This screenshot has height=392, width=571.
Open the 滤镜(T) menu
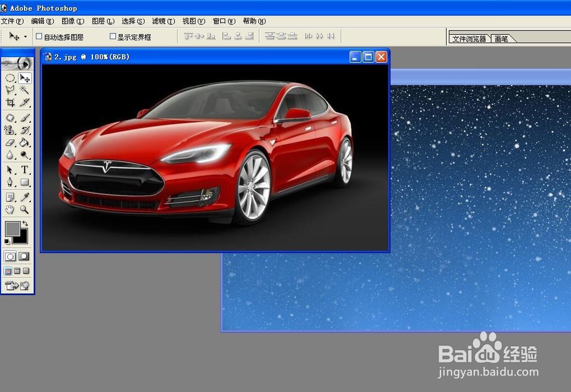click(x=163, y=21)
